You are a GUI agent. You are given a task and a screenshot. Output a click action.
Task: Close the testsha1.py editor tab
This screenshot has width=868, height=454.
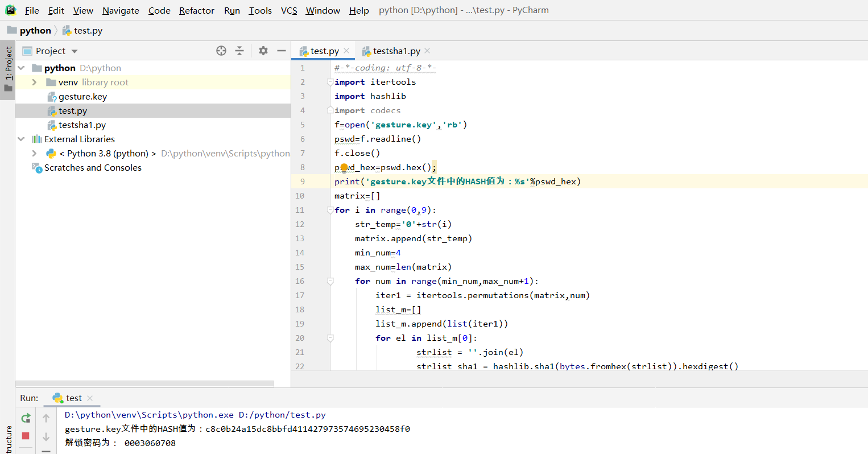pyautogui.click(x=427, y=51)
